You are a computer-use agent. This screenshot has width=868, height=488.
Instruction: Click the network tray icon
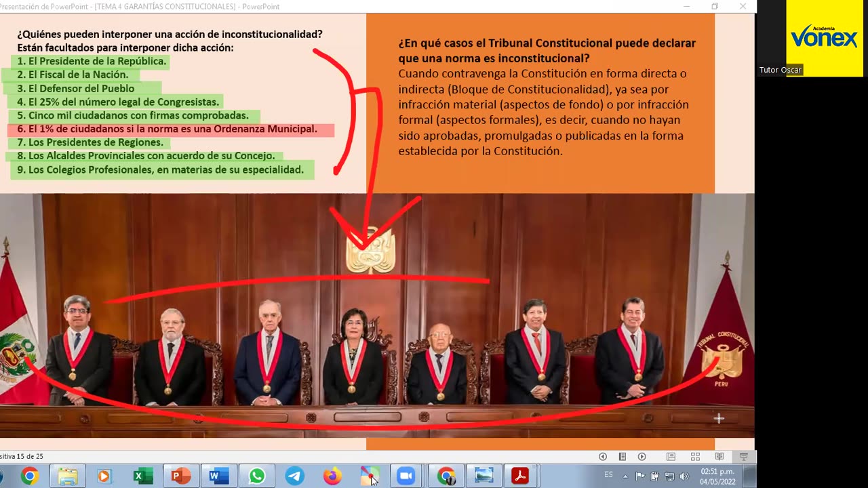[670, 476]
